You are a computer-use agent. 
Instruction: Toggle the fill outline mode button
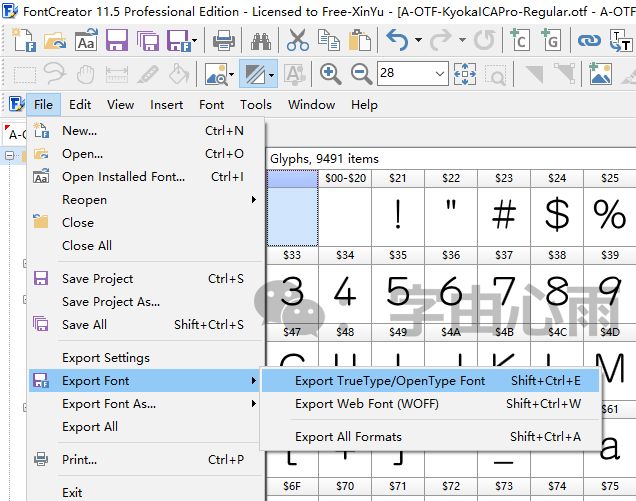pos(254,74)
